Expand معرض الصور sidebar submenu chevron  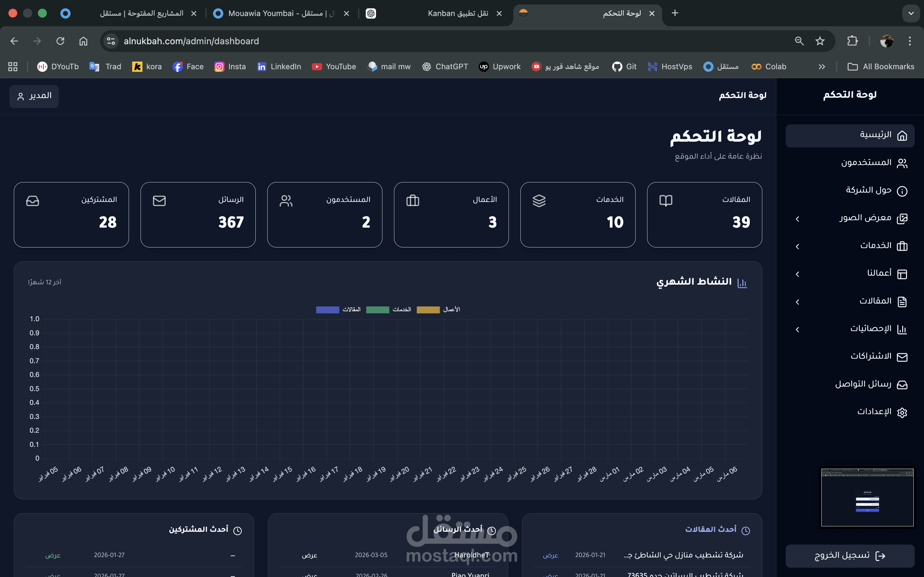point(797,219)
